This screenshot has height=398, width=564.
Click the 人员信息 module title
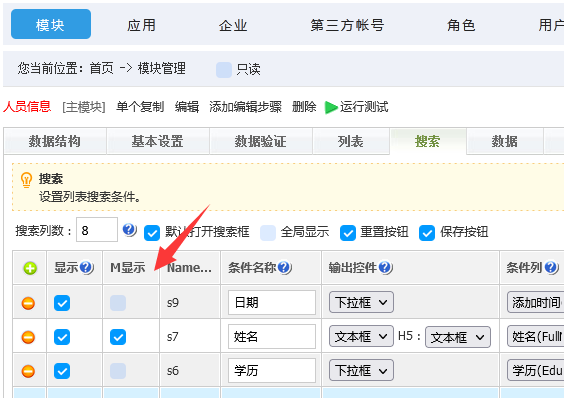(x=27, y=107)
